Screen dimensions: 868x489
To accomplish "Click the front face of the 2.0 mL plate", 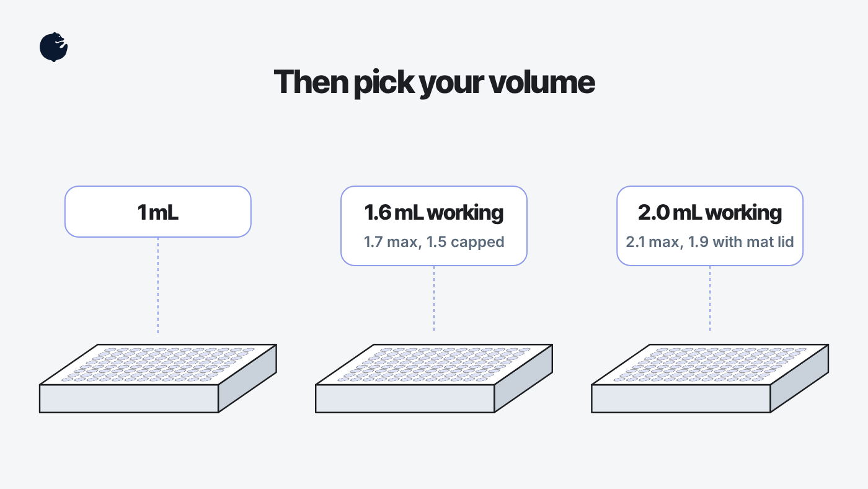I will click(x=681, y=398).
